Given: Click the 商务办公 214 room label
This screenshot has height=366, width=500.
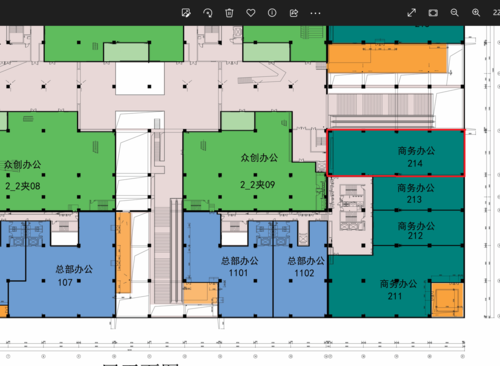Looking at the screenshot, I should coord(416,157).
